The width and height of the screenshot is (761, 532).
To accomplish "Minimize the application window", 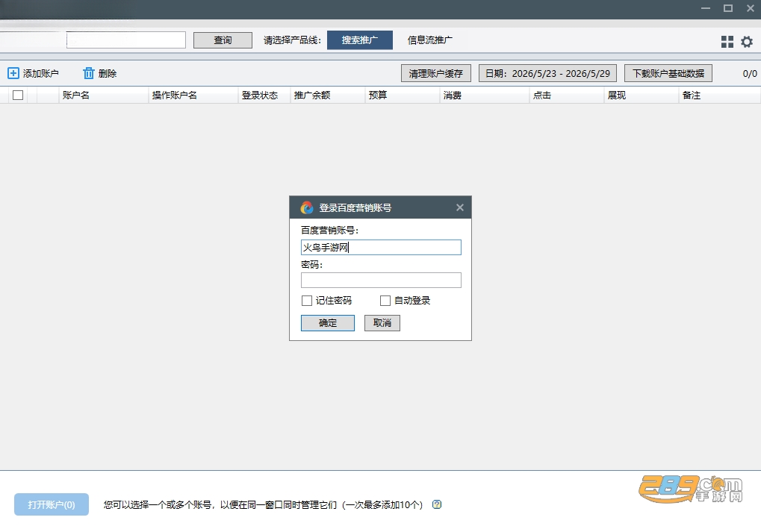I will click(706, 8).
